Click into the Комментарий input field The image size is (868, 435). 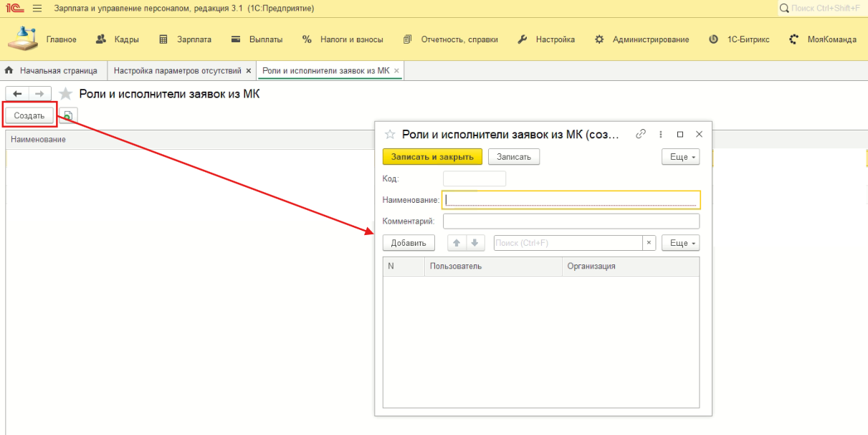(571, 221)
